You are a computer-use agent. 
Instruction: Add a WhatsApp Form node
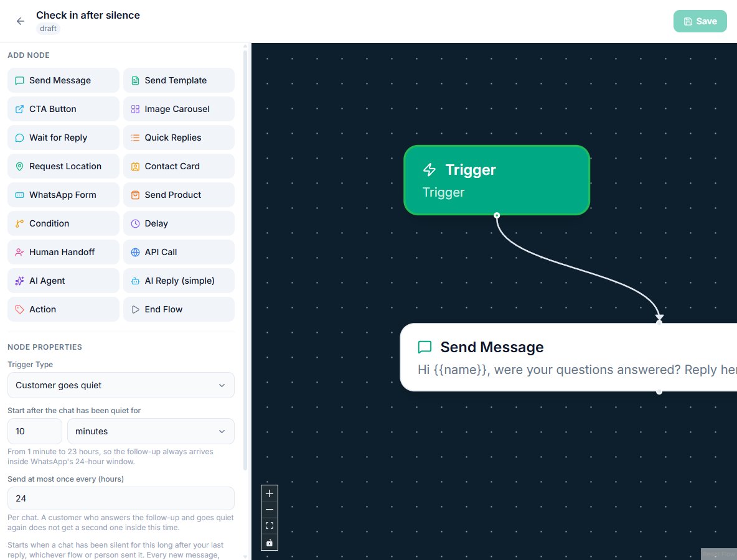(x=63, y=195)
